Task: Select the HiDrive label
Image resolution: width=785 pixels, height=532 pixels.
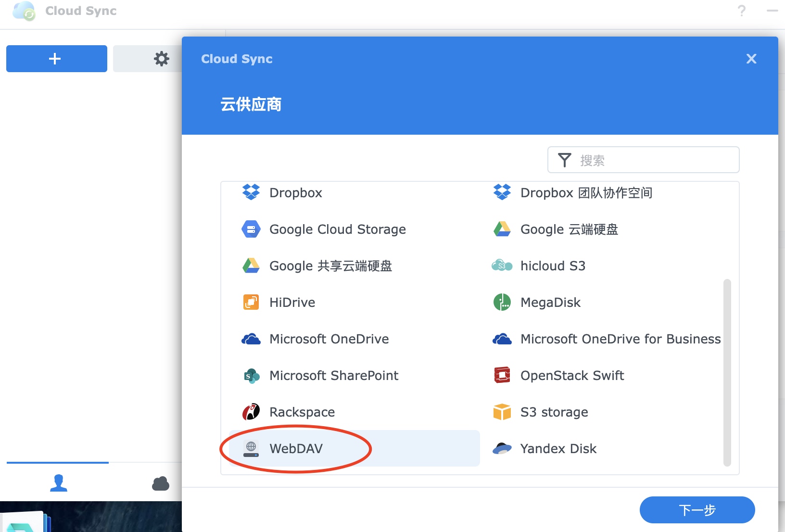Action: (292, 303)
